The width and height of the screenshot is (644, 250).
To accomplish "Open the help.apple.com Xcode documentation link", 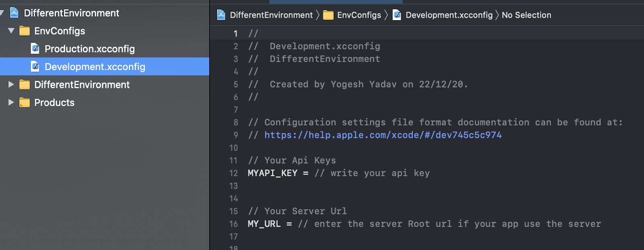I will [383, 135].
